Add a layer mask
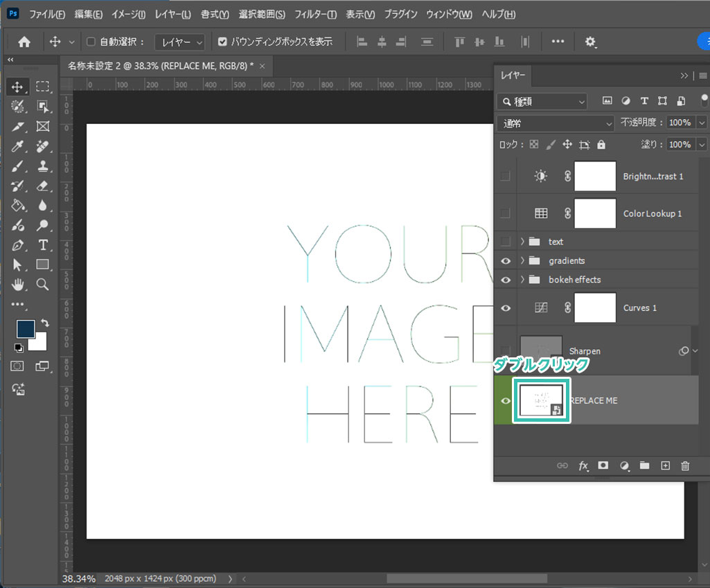This screenshot has height=588, width=710. [603, 465]
